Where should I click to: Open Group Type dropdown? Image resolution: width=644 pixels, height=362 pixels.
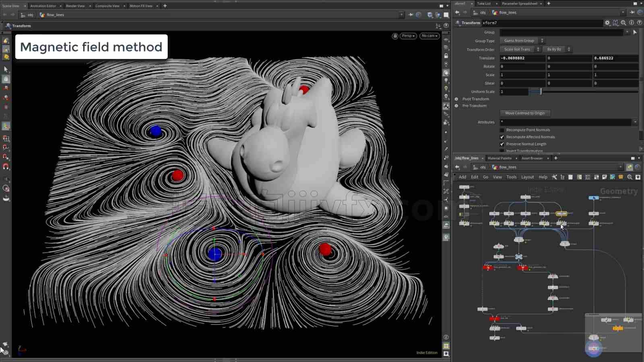pyautogui.click(x=522, y=41)
